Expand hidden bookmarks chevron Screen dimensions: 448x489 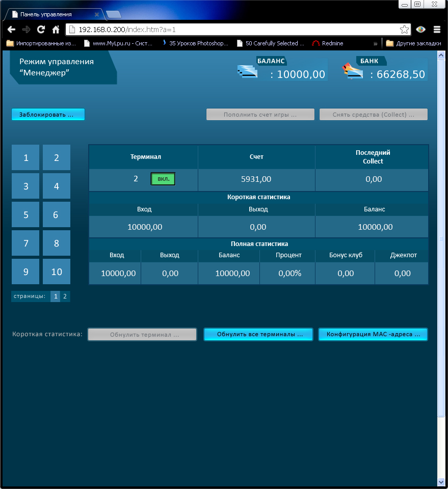(376, 44)
